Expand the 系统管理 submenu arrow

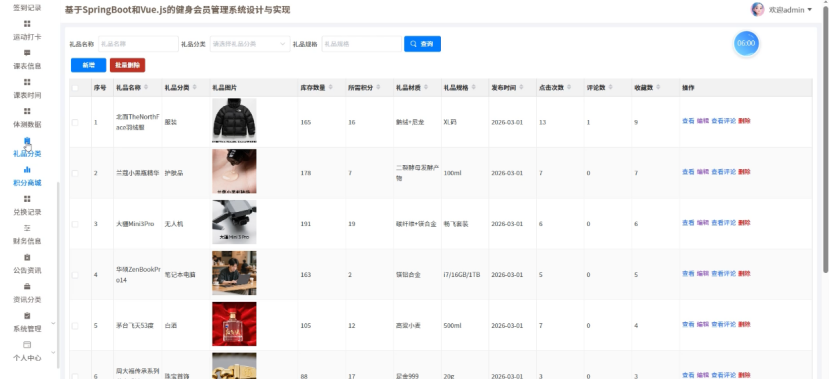tap(53, 322)
